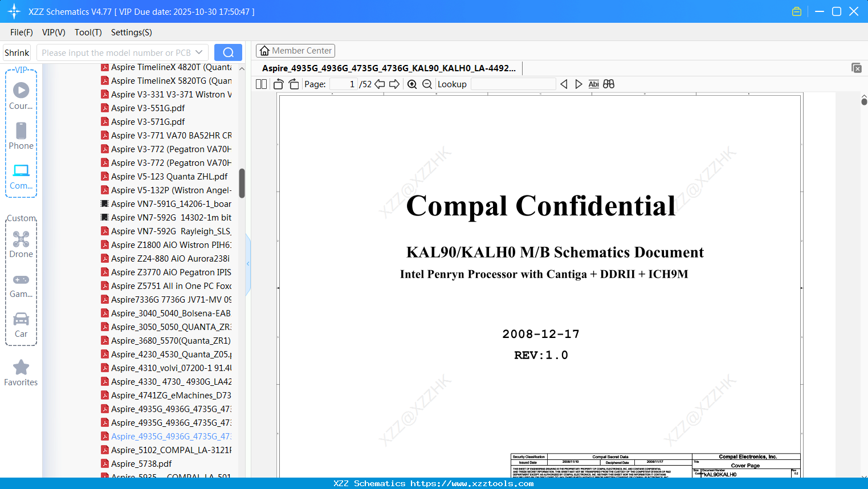
Task: Click the Page number field
Action: 343,84
